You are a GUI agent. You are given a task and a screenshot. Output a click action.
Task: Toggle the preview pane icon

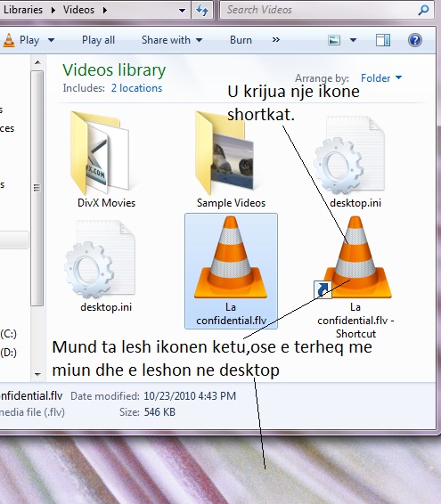(x=383, y=40)
